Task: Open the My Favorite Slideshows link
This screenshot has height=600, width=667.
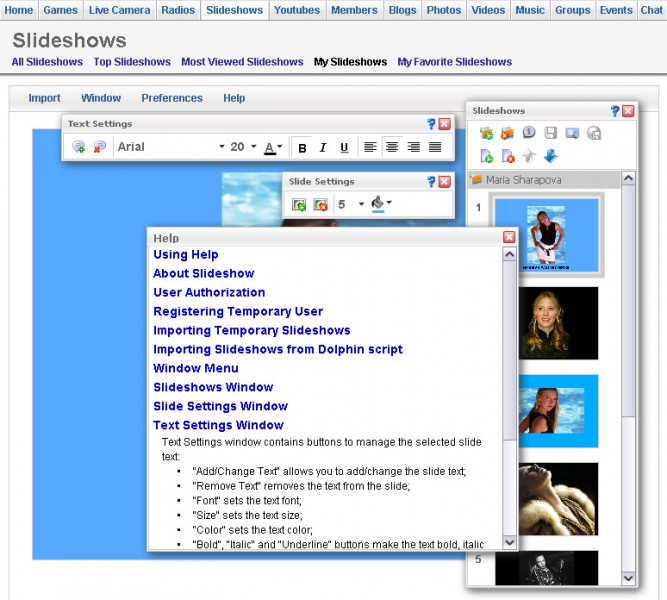Action: (x=454, y=62)
